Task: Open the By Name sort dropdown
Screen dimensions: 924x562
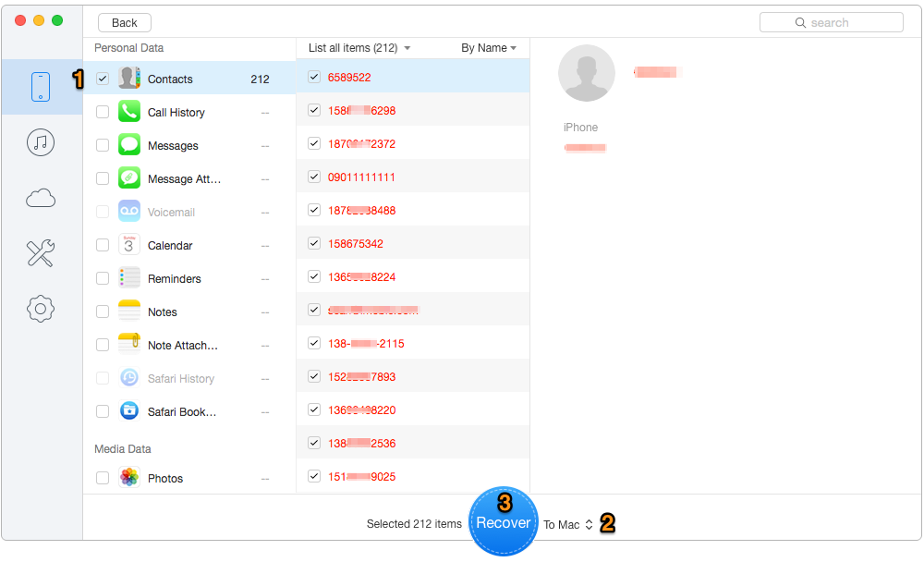Action: click(x=489, y=48)
